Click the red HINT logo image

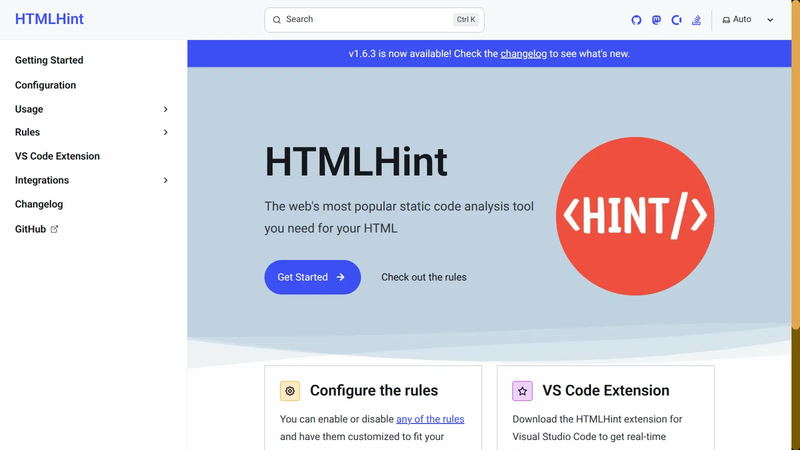click(x=635, y=216)
